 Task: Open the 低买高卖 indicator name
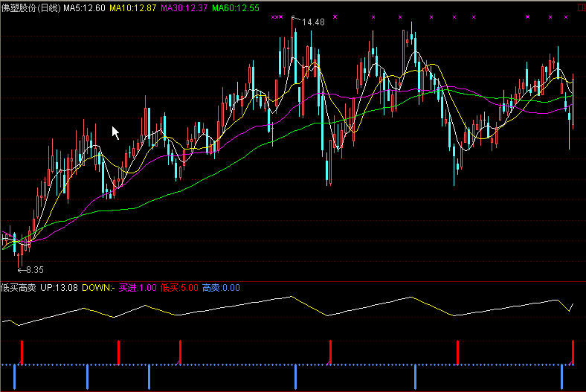[18, 287]
